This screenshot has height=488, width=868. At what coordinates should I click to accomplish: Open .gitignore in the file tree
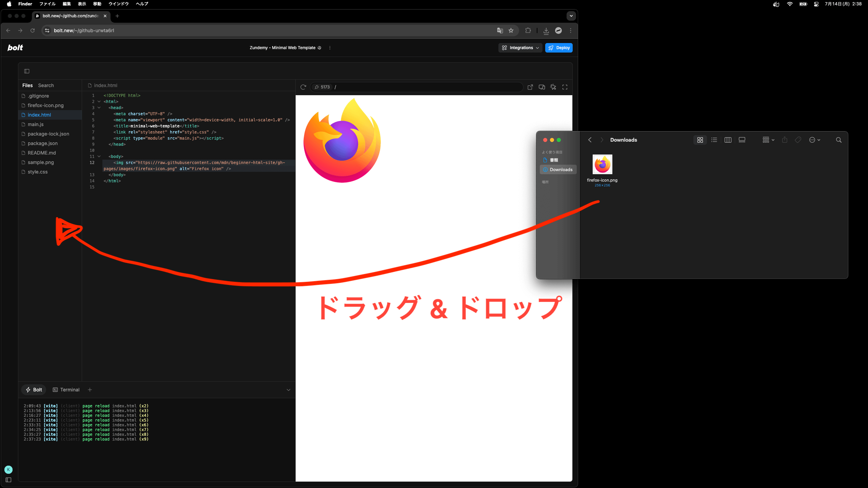[50, 96]
